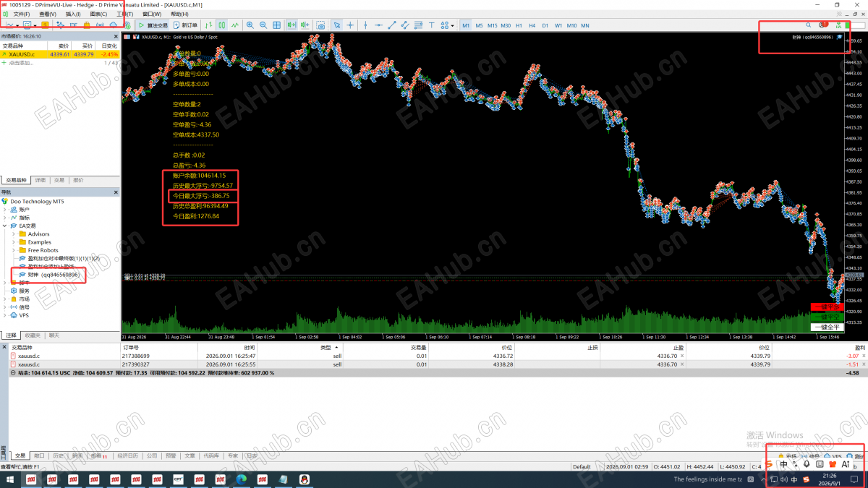This screenshot has height=488, width=868.
Task: Click the 一键平空 green button on chart
Action: [827, 317]
